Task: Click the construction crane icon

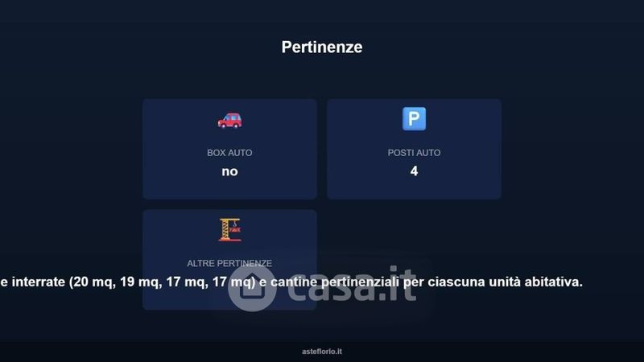Action: tap(229, 229)
